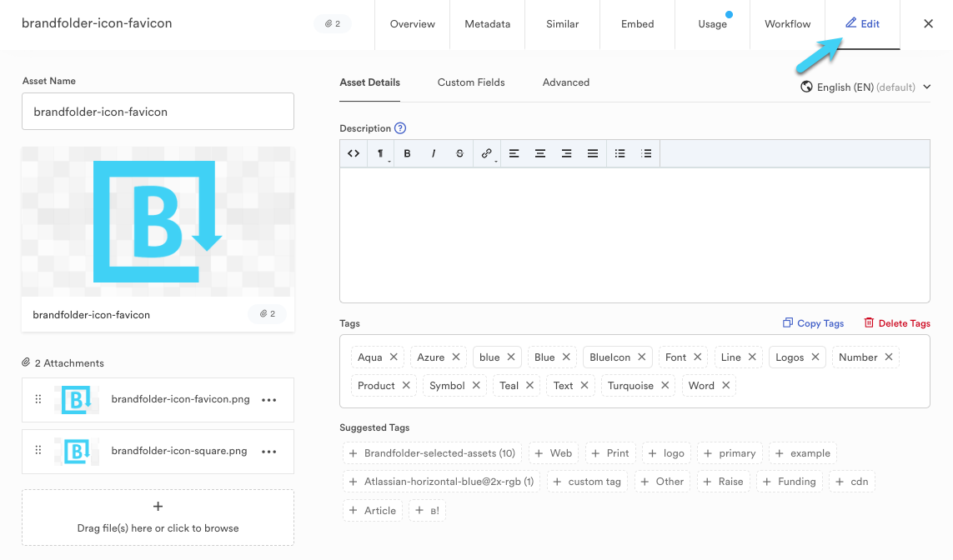
Task: Switch to the Overview tab
Action: 412,24
